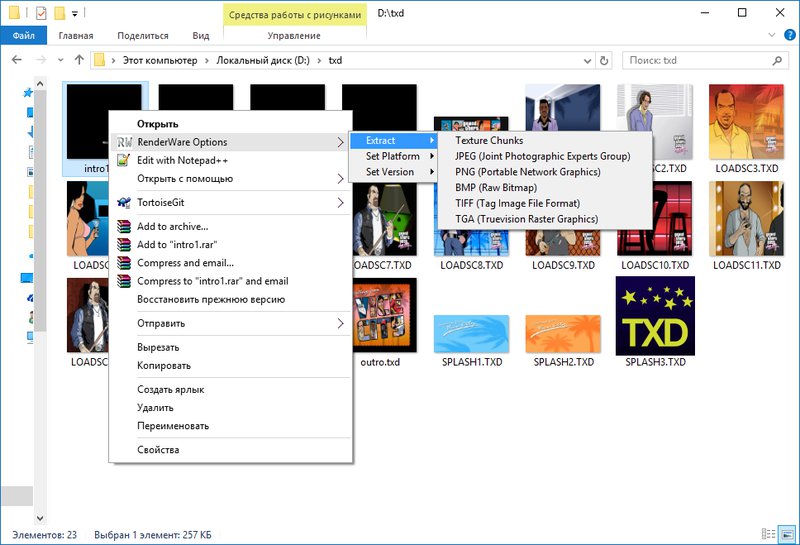Viewport: 800px width, 545px height.
Task: Open recent locations dropdown arrow
Action: click(x=61, y=60)
